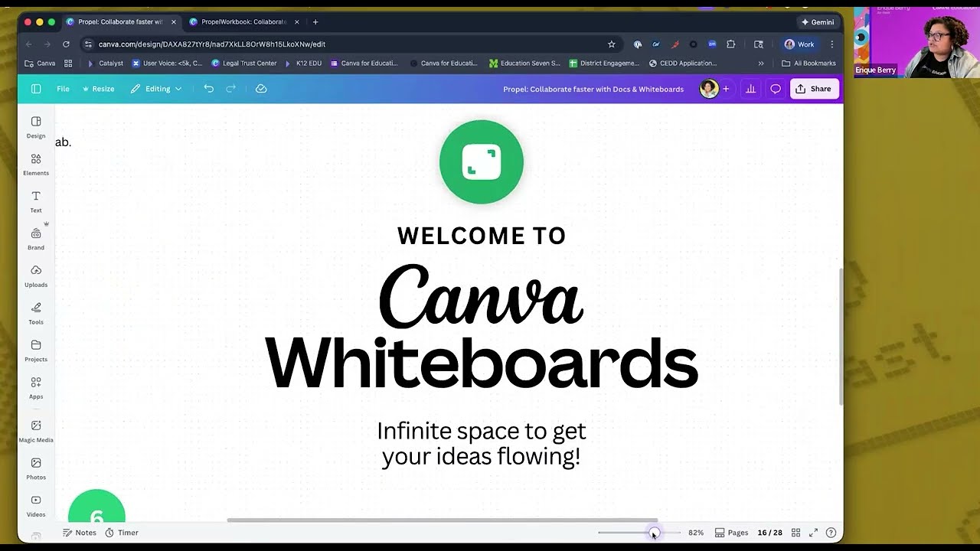Click the vertical canvas scrollbar
This screenshot has height=551, width=980.
pyautogui.click(x=841, y=337)
